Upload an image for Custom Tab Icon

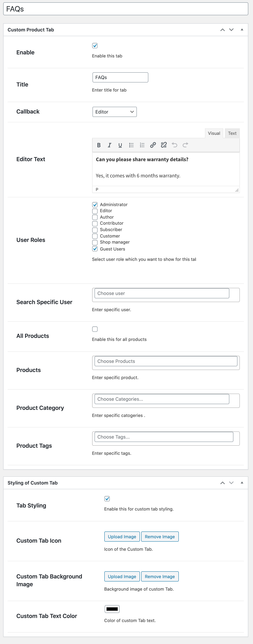pyautogui.click(x=122, y=537)
